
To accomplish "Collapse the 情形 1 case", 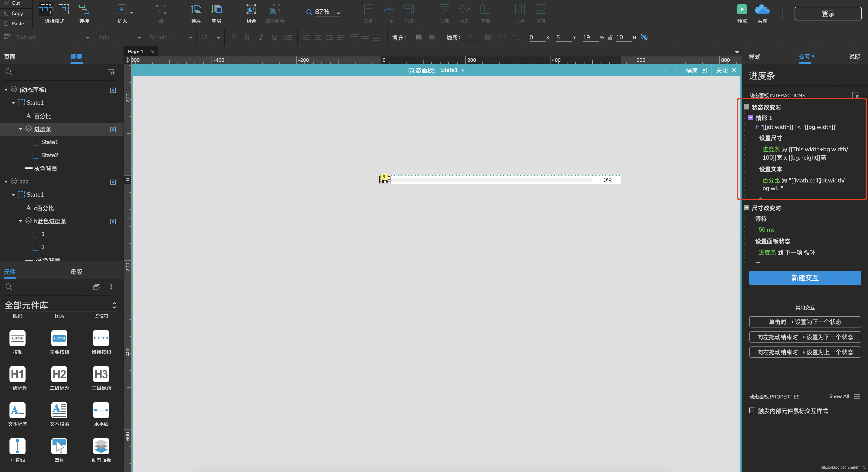I will pos(750,118).
